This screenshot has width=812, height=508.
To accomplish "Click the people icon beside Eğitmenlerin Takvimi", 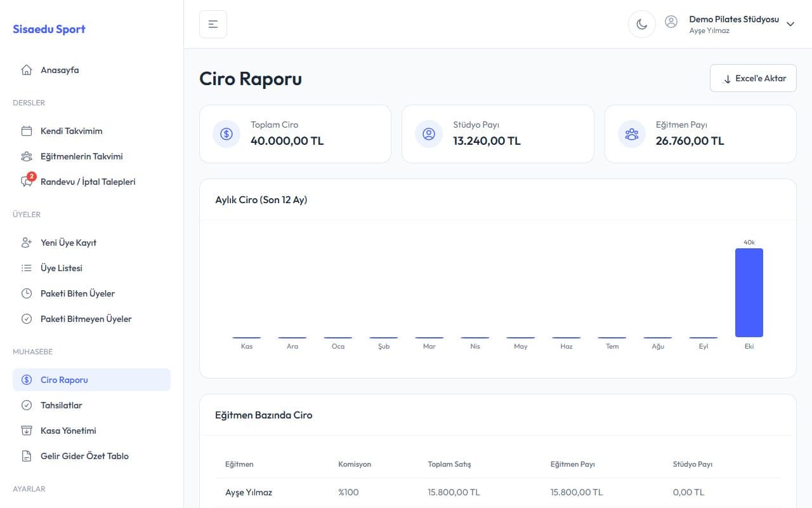I will [x=27, y=156].
